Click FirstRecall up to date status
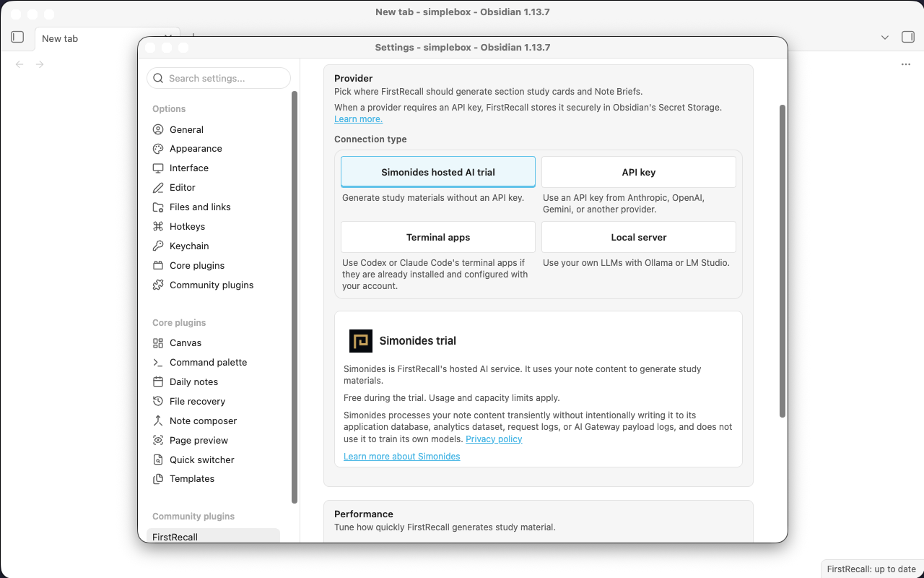 tap(871, 569)
